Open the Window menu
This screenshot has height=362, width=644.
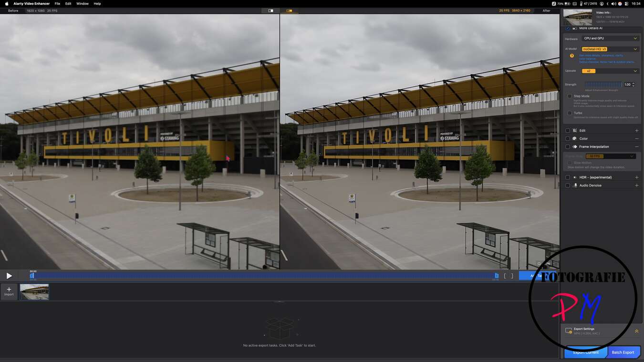click(83, 3)
